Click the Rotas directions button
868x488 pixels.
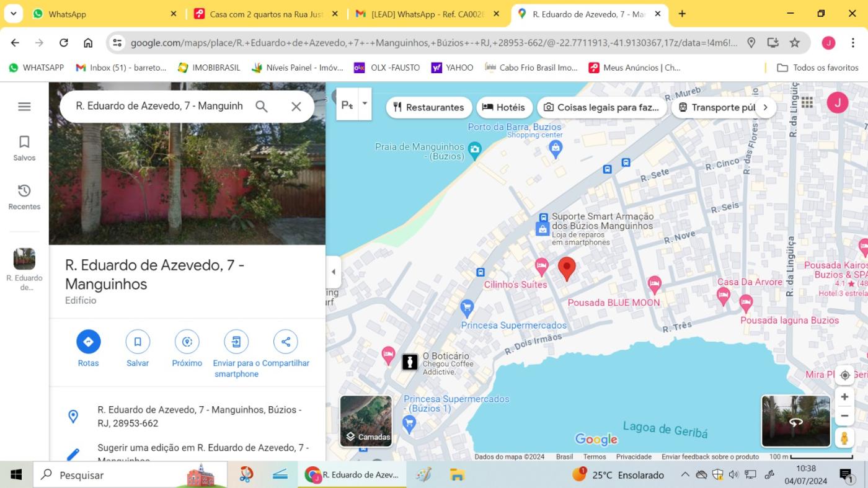pyautogui.click(x=88, y=349)
